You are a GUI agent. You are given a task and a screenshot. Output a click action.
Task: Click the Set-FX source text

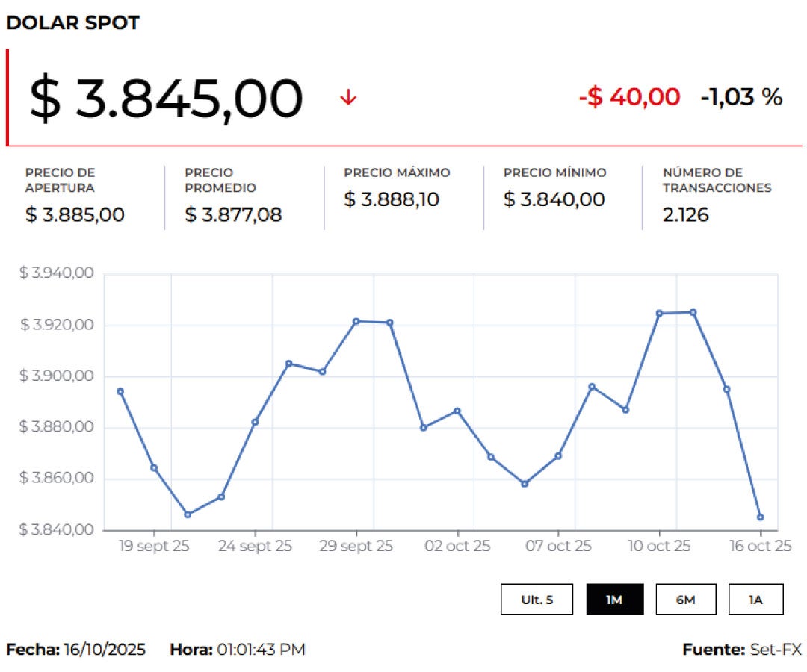(x=775, y=650)
